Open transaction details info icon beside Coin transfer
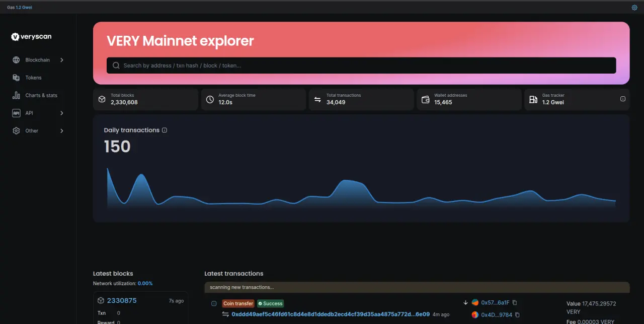 pos(214,303)
